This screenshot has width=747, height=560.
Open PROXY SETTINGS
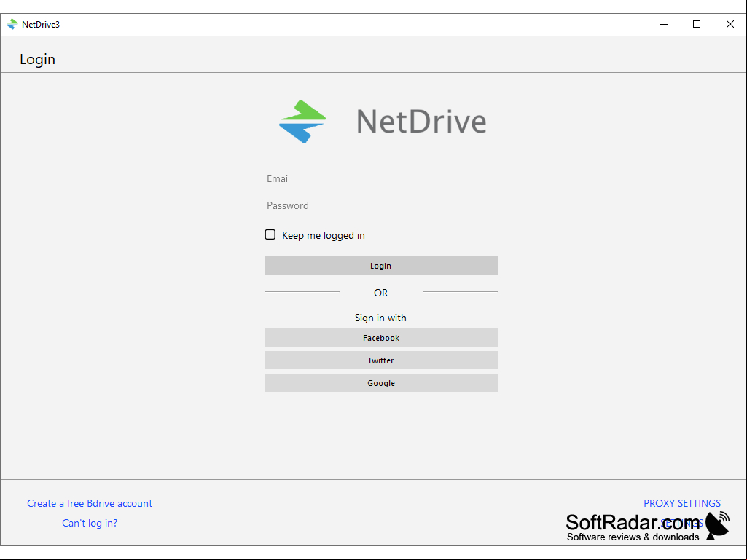[x=681, y=503]
